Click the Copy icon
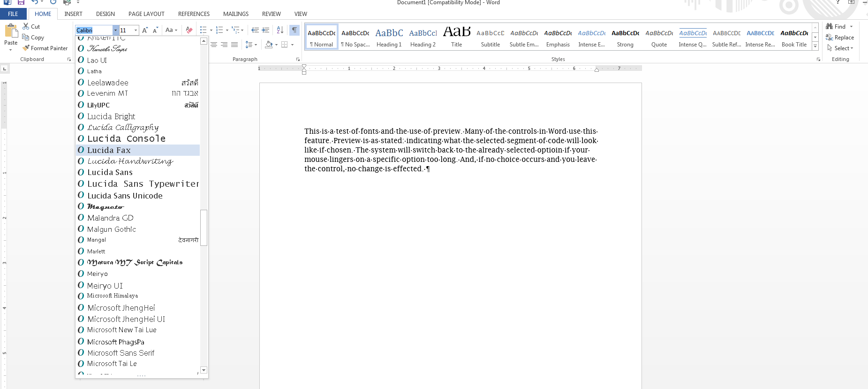This screenshot has width=868, height=389. coord(26,37)
